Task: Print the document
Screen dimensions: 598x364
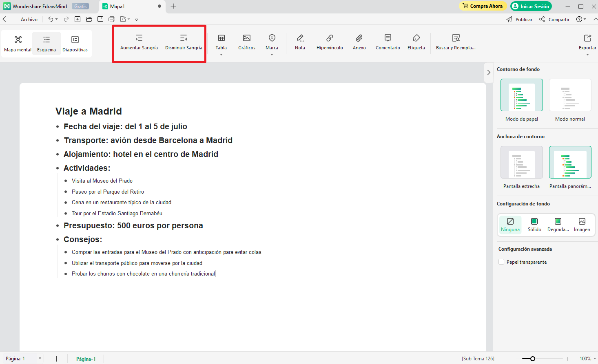Action: point(112,19)
